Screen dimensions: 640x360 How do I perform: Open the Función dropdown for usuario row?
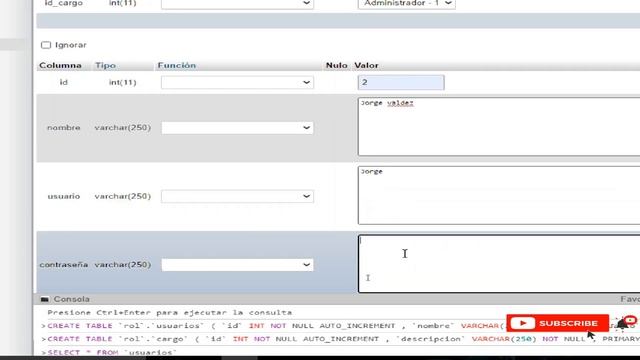237,196
